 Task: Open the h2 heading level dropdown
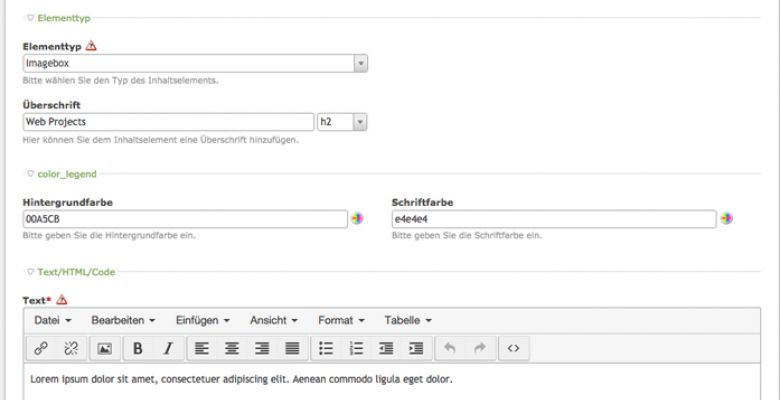[x=342, y=122]
